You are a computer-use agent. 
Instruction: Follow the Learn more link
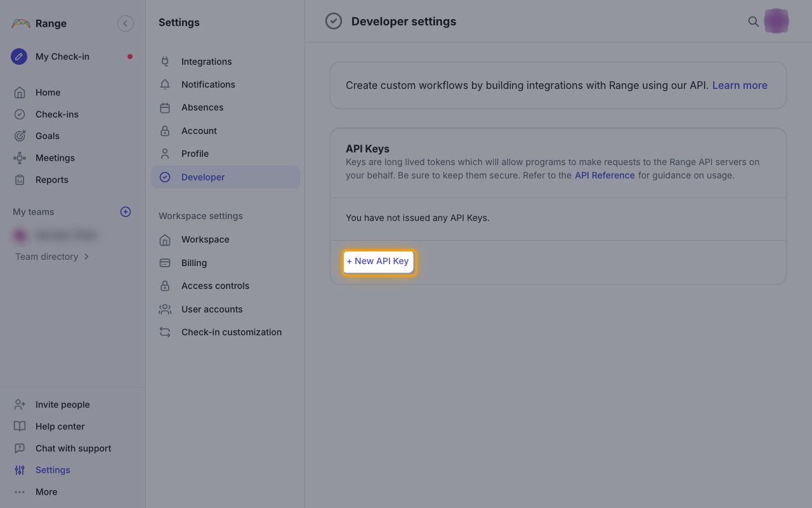click(x=740, y=85)
